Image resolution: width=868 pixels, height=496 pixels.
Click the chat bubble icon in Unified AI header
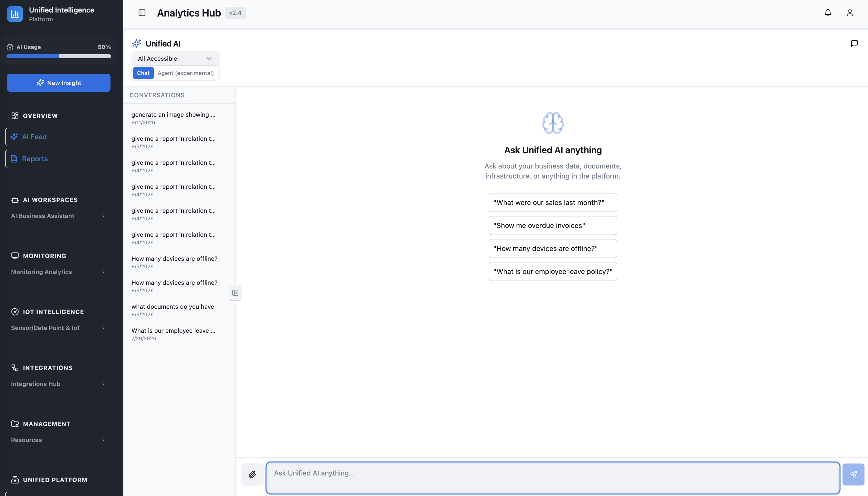pos(854,43)
